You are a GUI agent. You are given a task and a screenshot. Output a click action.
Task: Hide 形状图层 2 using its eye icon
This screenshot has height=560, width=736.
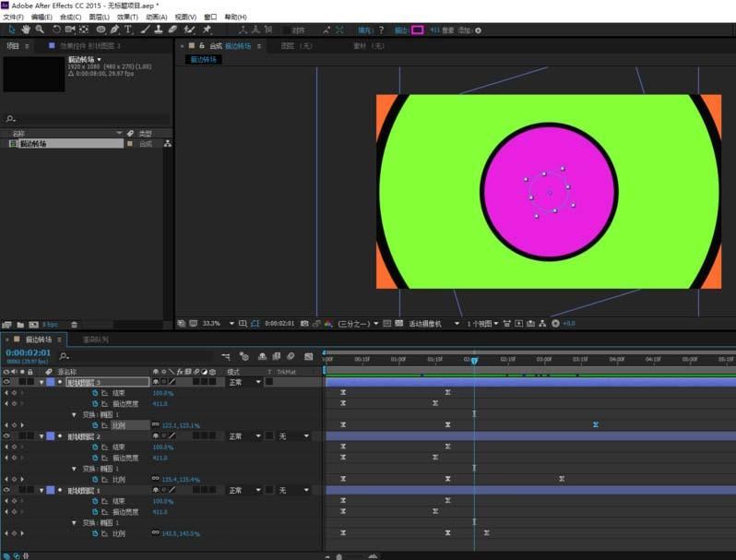tap(7, 435)
